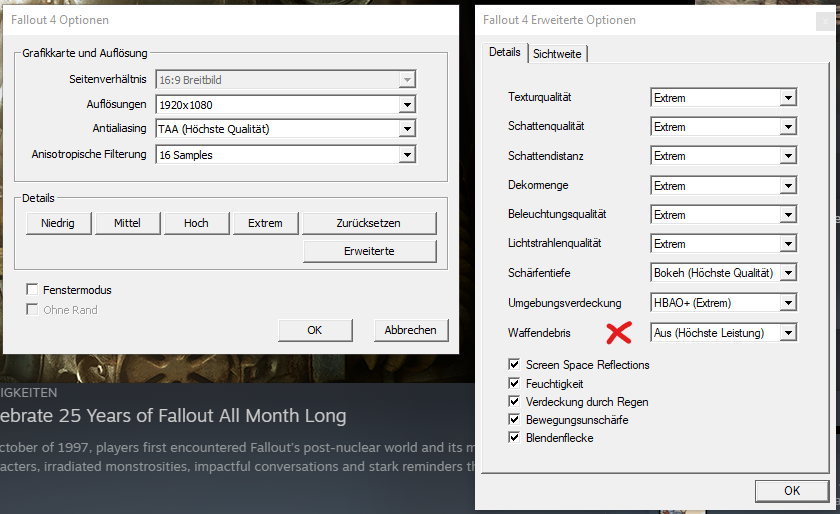Click Abbrechen to cancel options

pyautogui.click(x=411, y=330)
